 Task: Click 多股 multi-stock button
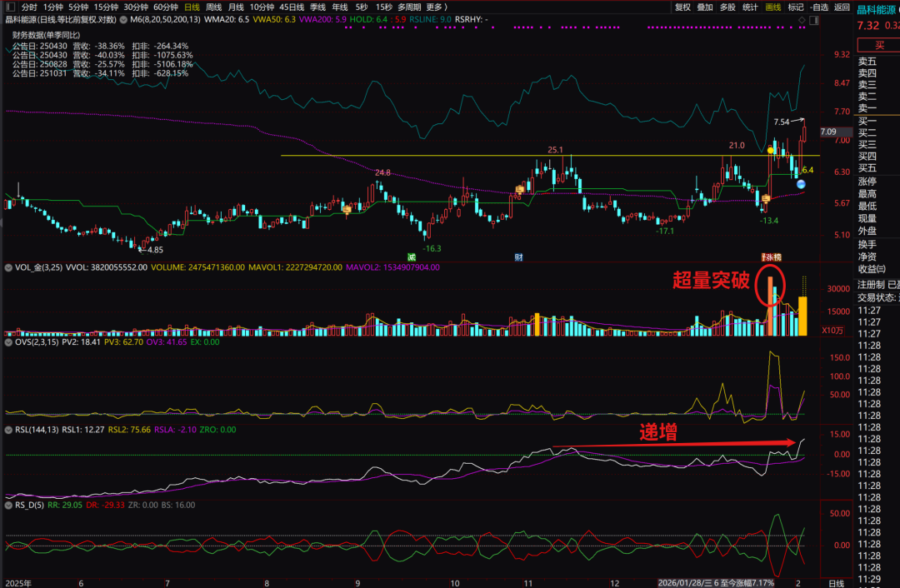(727, 7)
